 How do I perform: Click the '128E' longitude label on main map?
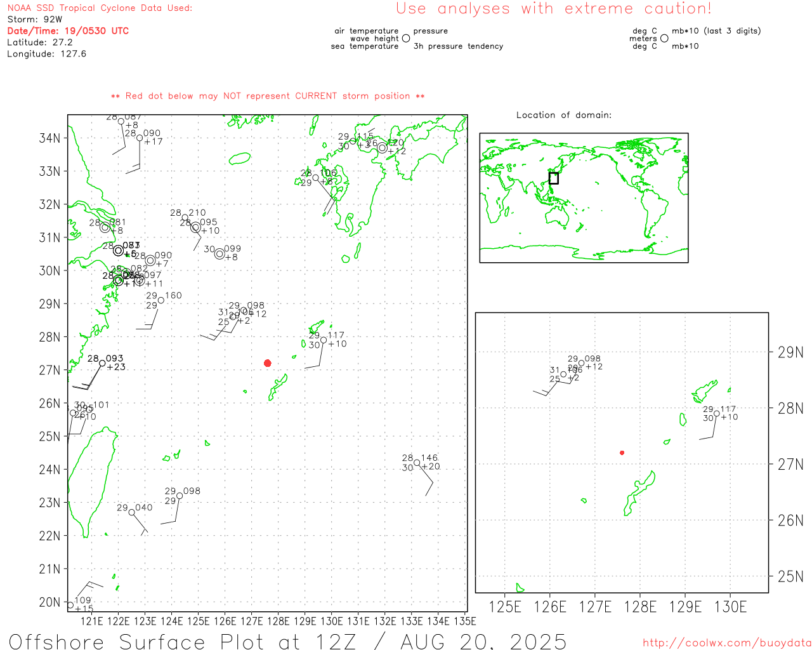[x=278, y=621]
